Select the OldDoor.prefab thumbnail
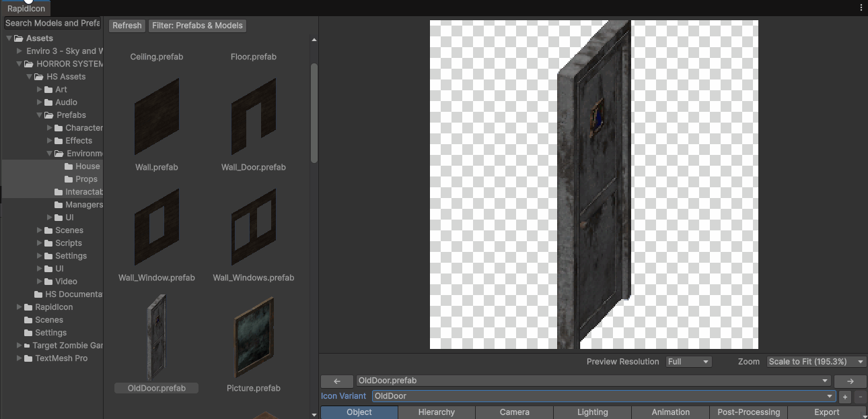868x419 pixels. 156,337
